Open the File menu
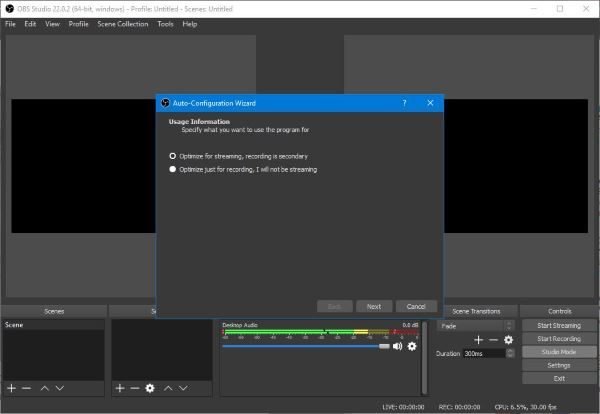 tap(10, 24)
